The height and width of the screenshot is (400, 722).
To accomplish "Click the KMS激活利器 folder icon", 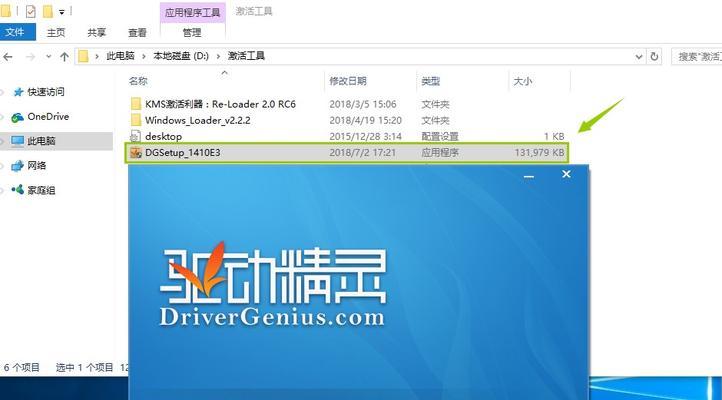I will (135, 104).
